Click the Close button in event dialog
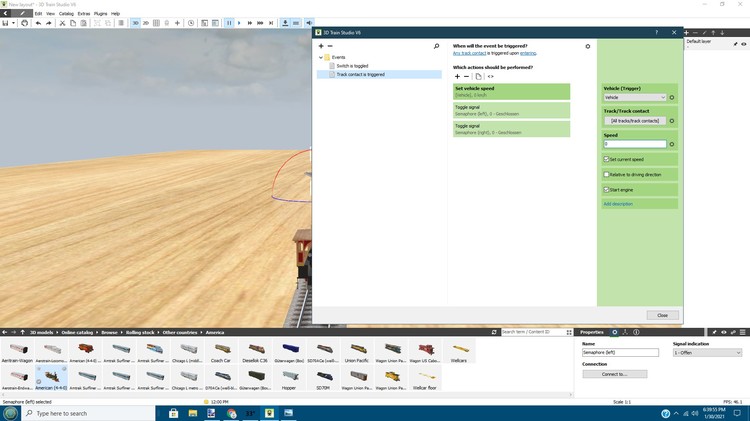This screenshot has width=750, height=421. [662, 315]
